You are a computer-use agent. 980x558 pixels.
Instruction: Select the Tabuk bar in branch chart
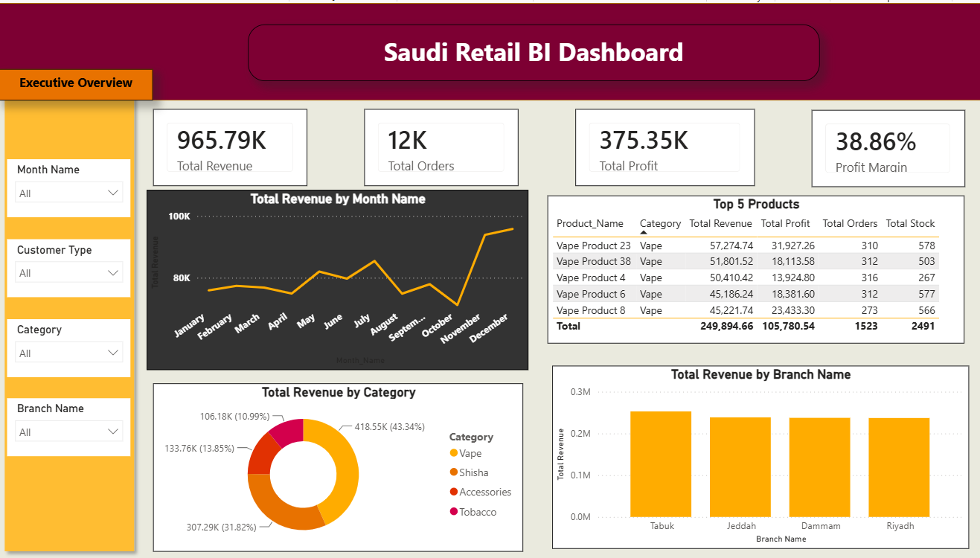pos(661,464)
